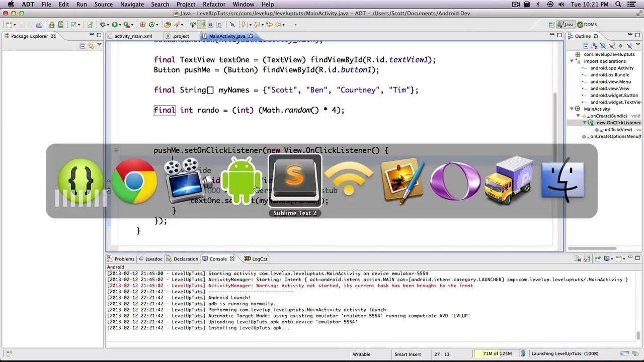The height and width of the screenshot is (362, 644).
Task: Collapse new OnClickListener node in Outline
Action: [585, 123]
